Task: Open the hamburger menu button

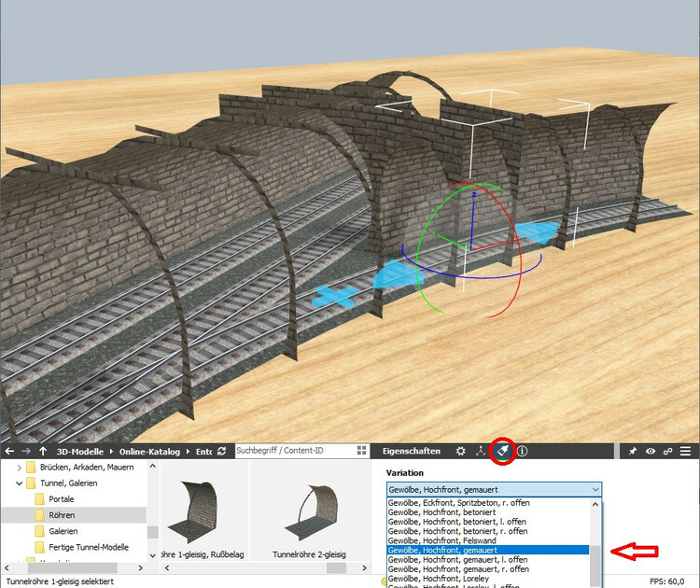Action: point(686,451)
